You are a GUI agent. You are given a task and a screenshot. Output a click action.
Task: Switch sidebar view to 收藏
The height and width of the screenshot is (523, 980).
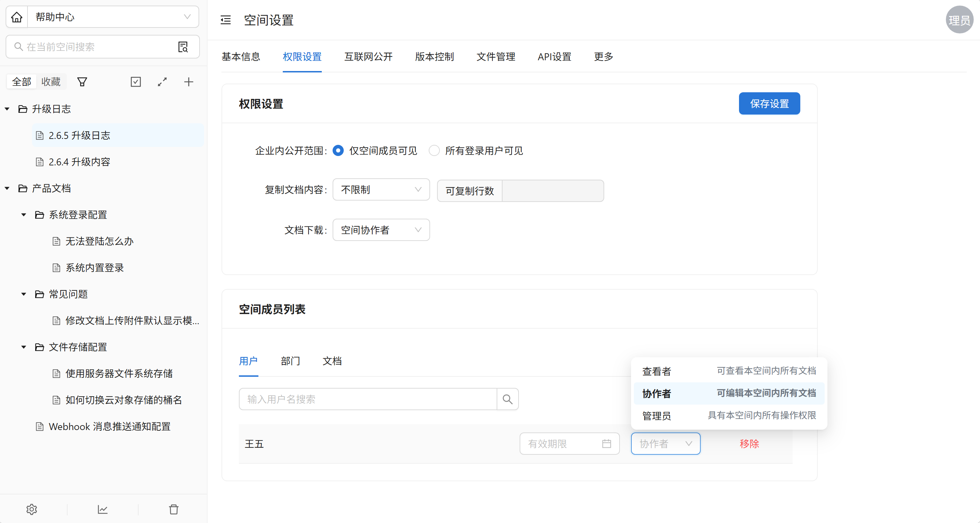point(51,82)
